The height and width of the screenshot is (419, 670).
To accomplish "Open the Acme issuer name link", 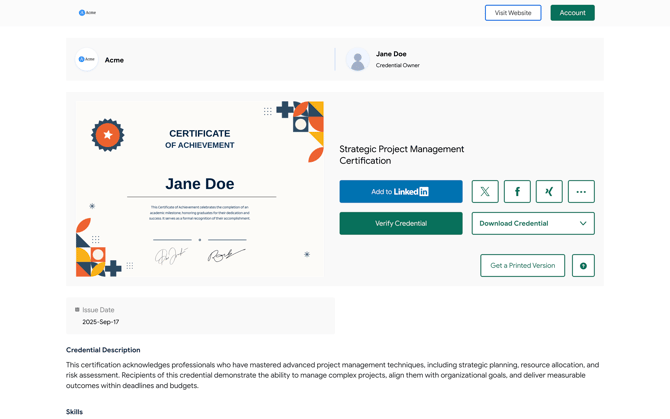I will pyautogui.click(x=114, y=60).
